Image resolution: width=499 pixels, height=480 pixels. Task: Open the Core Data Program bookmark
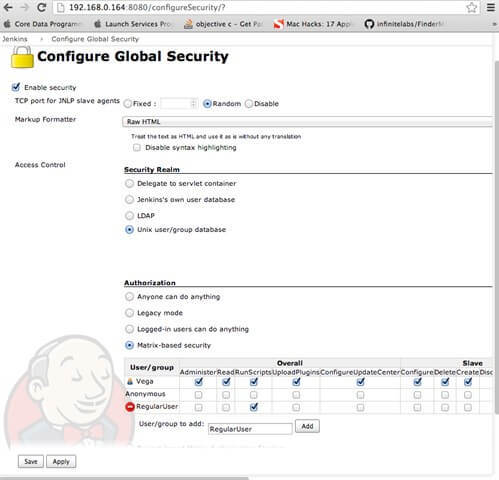tap(42, 24)
